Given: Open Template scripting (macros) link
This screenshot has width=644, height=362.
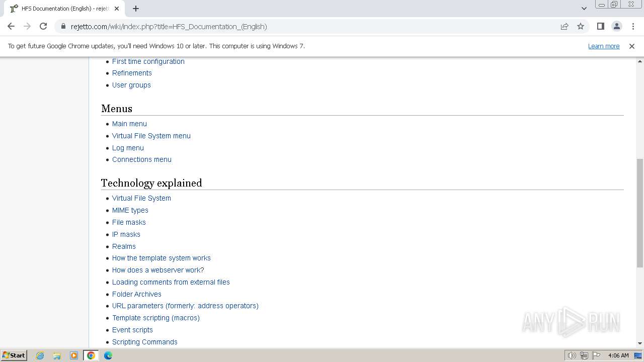Looking at the screenshot, I should click(156, 318).
